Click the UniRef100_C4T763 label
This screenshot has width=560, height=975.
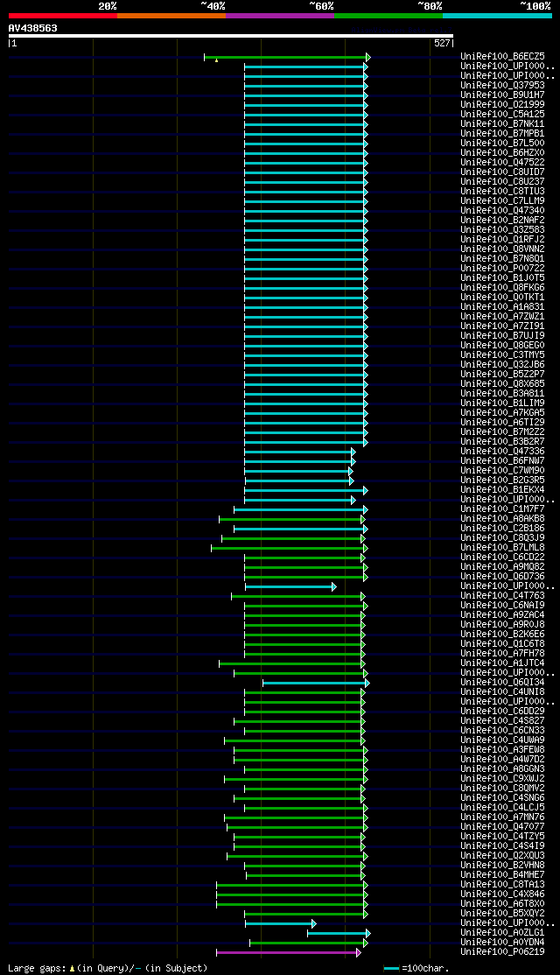503,596
